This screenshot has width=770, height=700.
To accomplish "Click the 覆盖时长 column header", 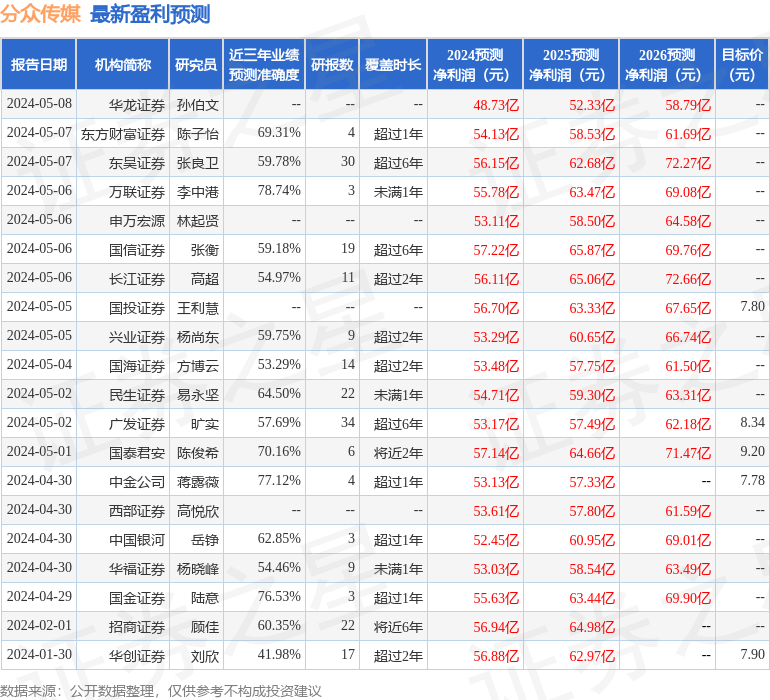I will [393, 64].
